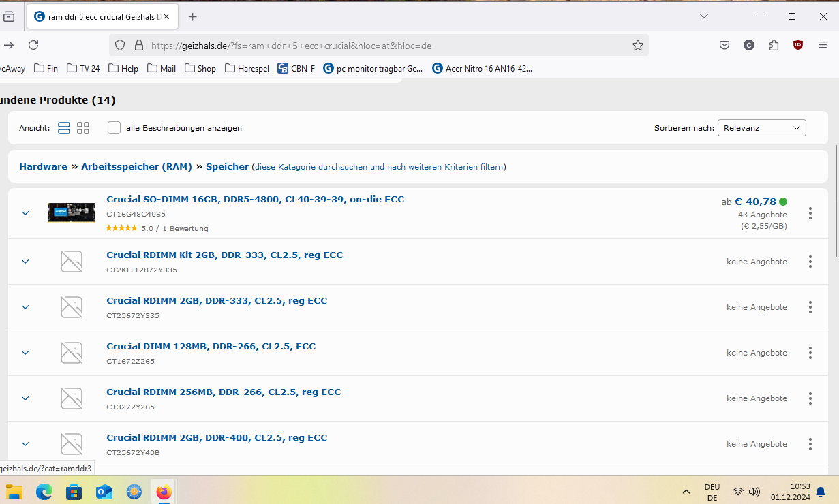Open Crucial DIMM 128MB DDR-266 ECC link

(x=211, y=347)
